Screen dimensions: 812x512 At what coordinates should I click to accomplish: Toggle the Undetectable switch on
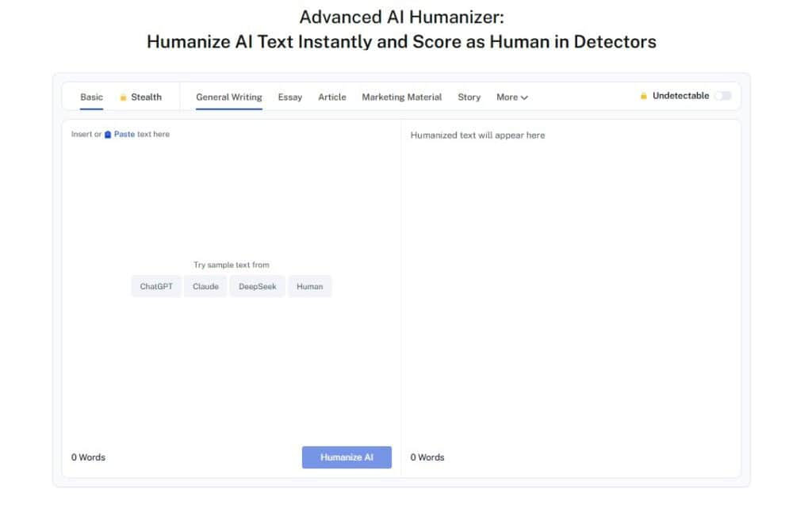point(722,96)
